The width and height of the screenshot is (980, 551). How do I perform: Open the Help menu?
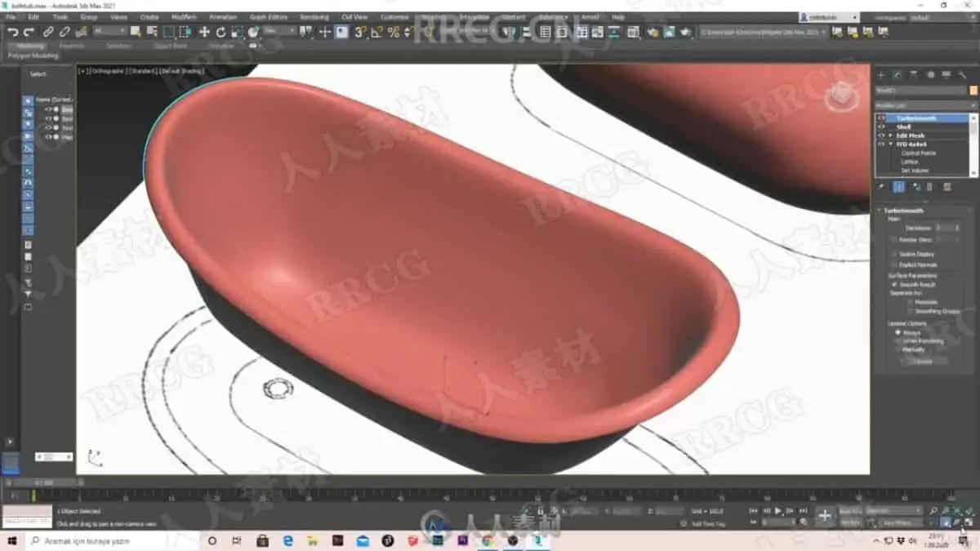(618, 17)
